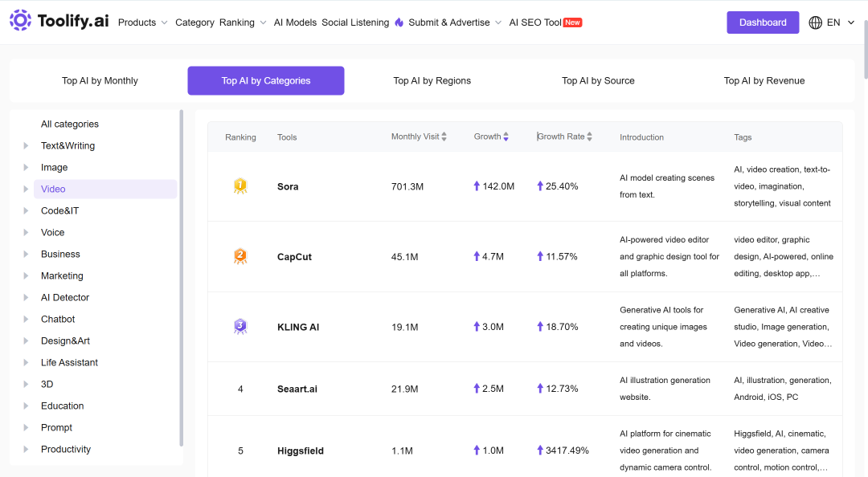Image resolution: width=868 pixels, height=477 pixels.
Task: Select the Education category label
Action: [62, 406]
